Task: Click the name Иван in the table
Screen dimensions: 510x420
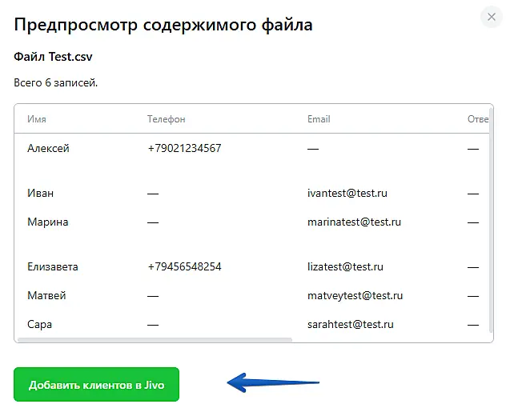Action: click(41, 193)
